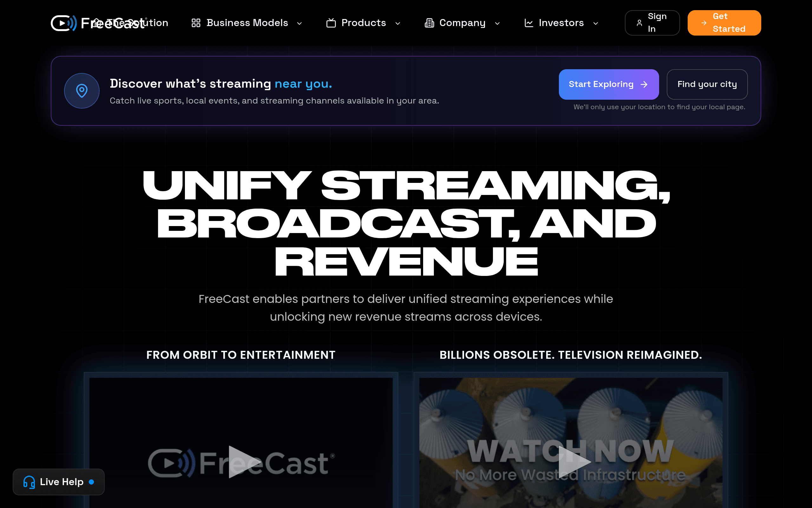812x508 pixels.
Task: Click the Start Exploring button
Action: pyautogui.click(x=609, y=84)
